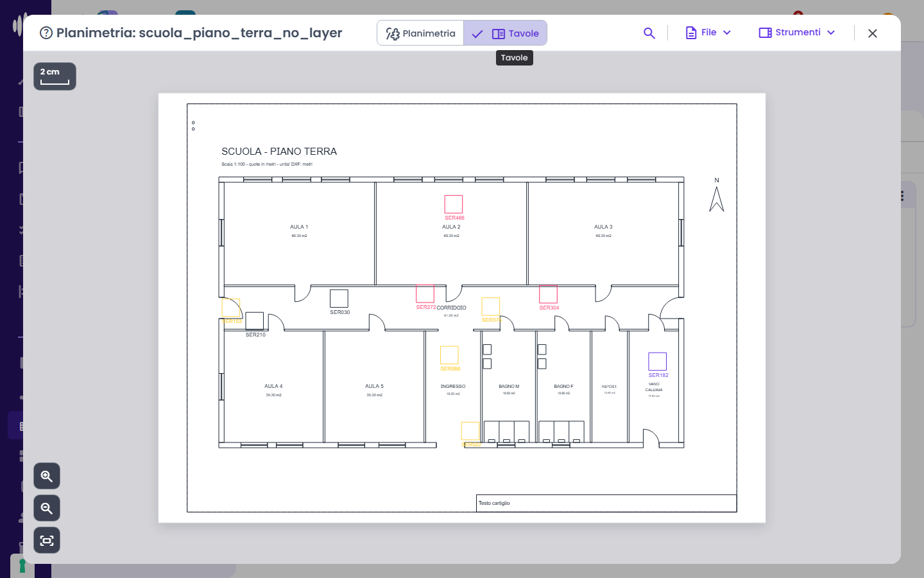Screen dimensions: 924x578
Task: Select the purple SER182 sensor marker
Action: coord(658,362)
